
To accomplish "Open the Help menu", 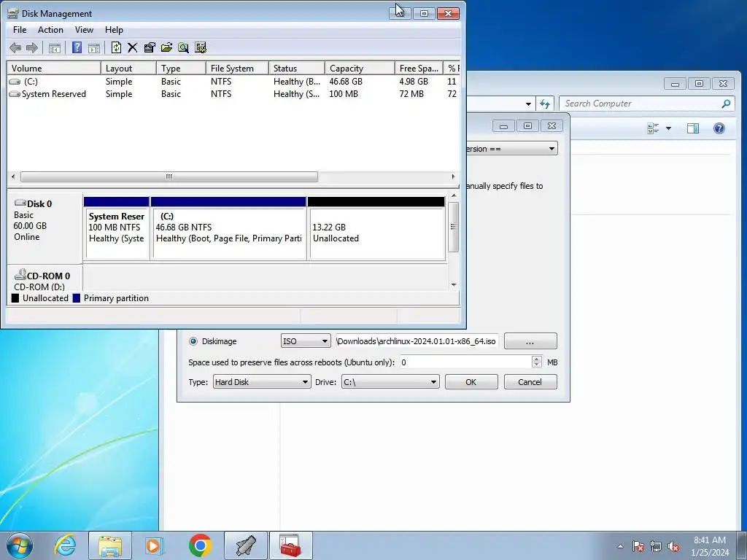I will click(114, 29).
